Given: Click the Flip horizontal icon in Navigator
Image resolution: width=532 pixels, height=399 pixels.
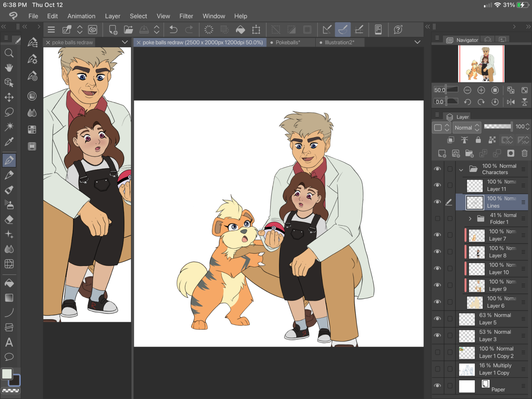Looking at the screenshot, I should pos(511,102).
